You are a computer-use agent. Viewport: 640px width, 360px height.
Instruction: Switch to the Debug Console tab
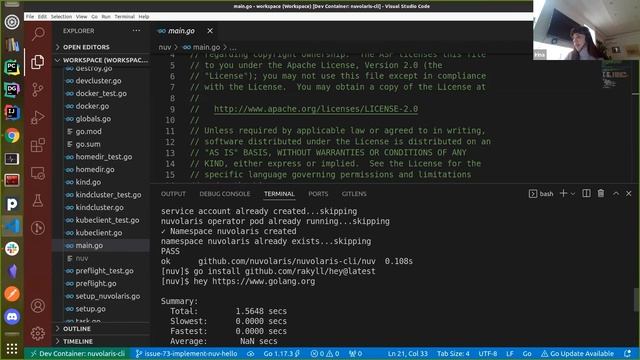point(225,194)
